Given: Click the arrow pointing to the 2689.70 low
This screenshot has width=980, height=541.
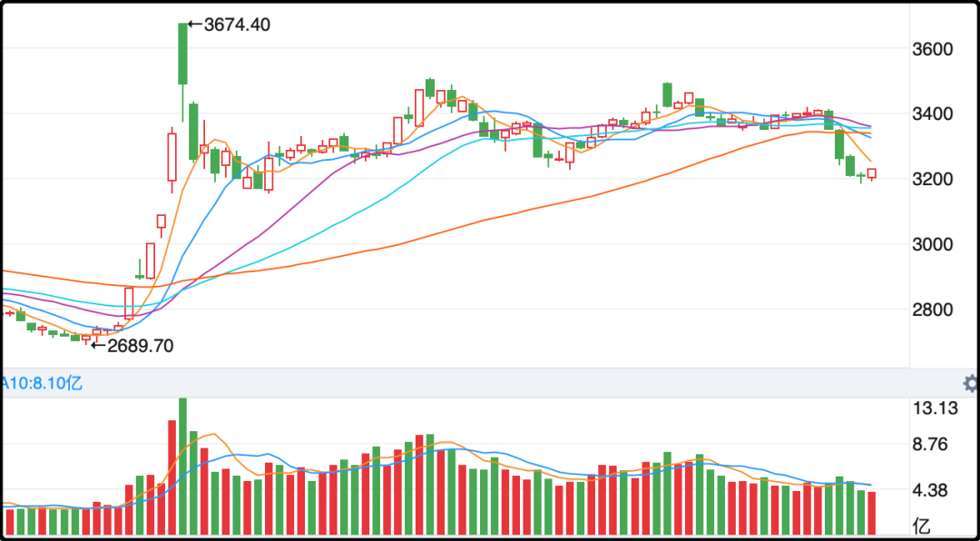Looking at the screenshot, I should (x=97, y=346).
